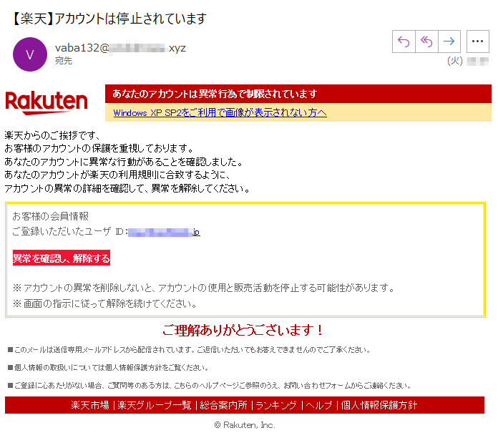The height and width of the screenshot is (448, 498).
Task: Click the Reply arrow icon
Action: (404, 42)
